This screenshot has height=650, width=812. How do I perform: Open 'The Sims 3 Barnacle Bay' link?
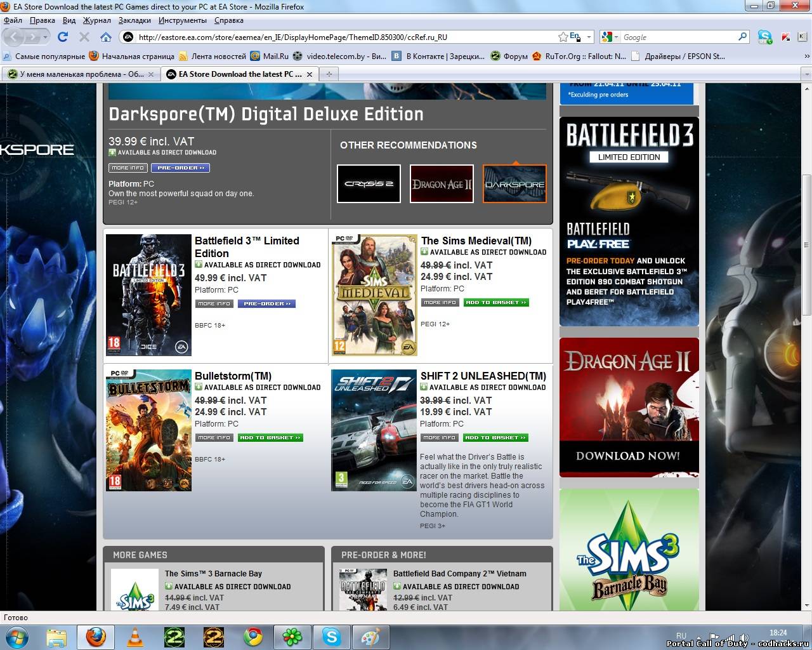(x=213, y=573)
